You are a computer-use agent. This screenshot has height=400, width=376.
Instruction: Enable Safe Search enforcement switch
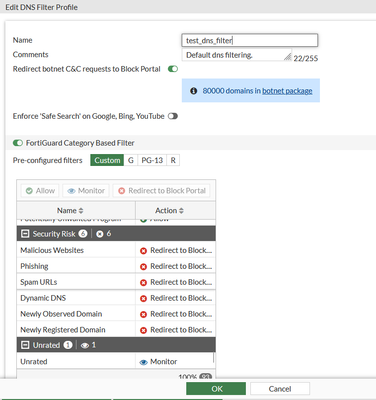coord(173,116)
